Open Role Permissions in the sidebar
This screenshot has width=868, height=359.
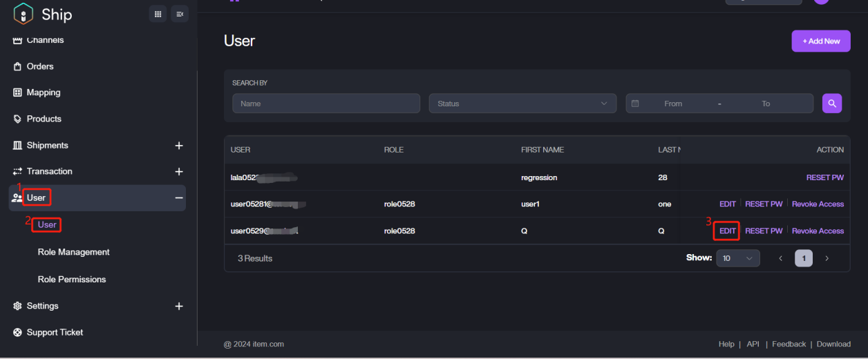(x=72, y=280)
